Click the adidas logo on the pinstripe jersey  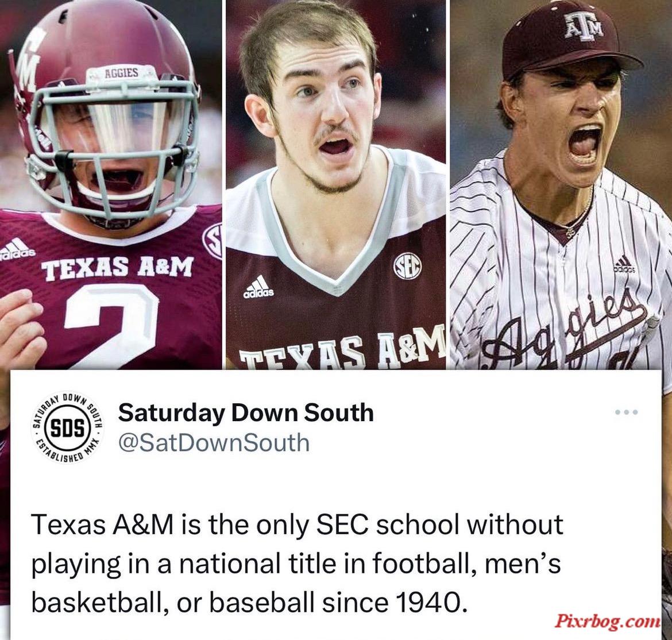(x=624, y=264)
